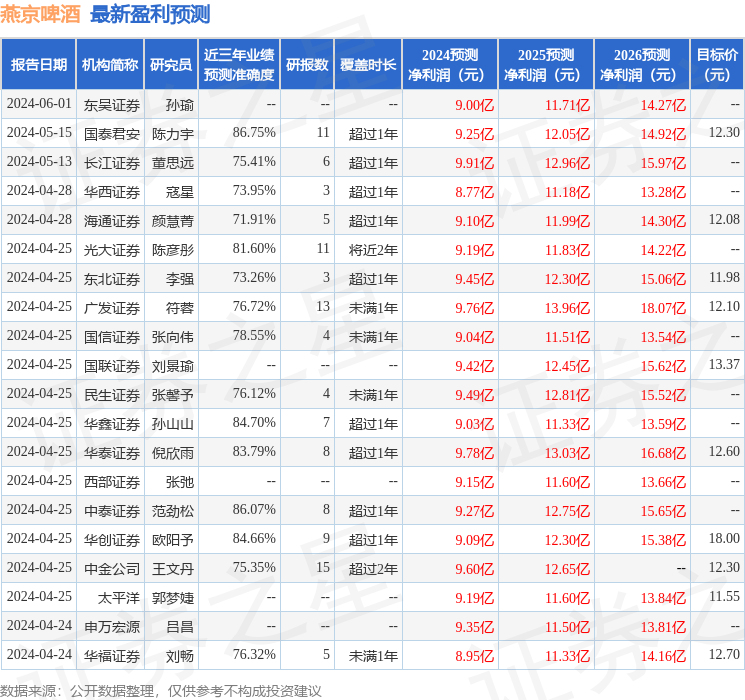The image size is (745, 700).
Task: Click target price 12.60
Action: click(724, 451)
